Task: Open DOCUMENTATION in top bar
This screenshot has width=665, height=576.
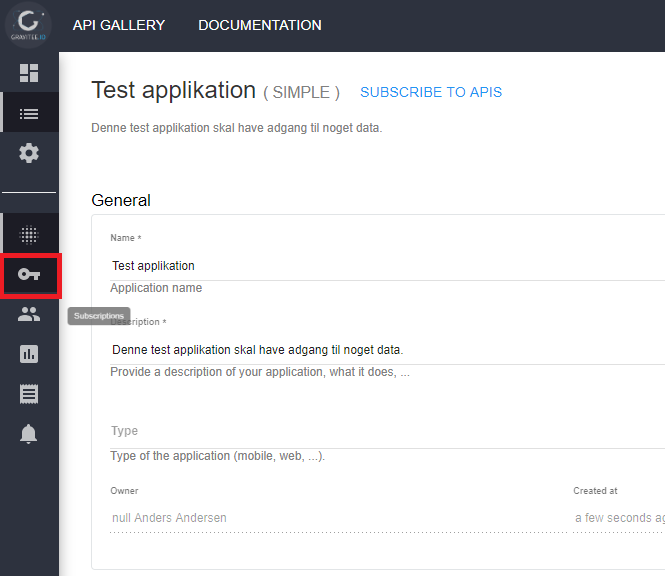Action: (260, 25)
